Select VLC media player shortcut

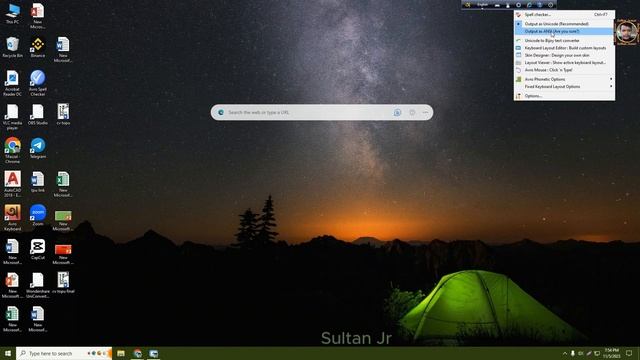click(x=12, y=117)
